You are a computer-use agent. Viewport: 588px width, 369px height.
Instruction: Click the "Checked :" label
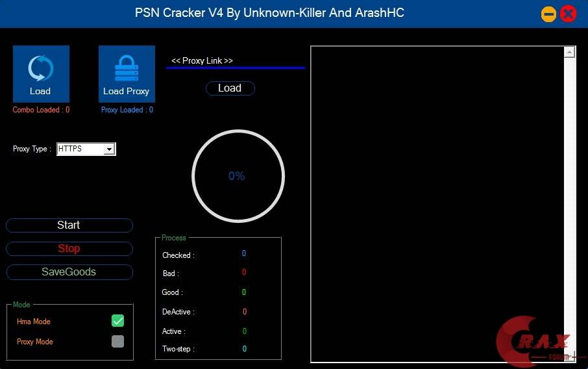coord(178,255)
